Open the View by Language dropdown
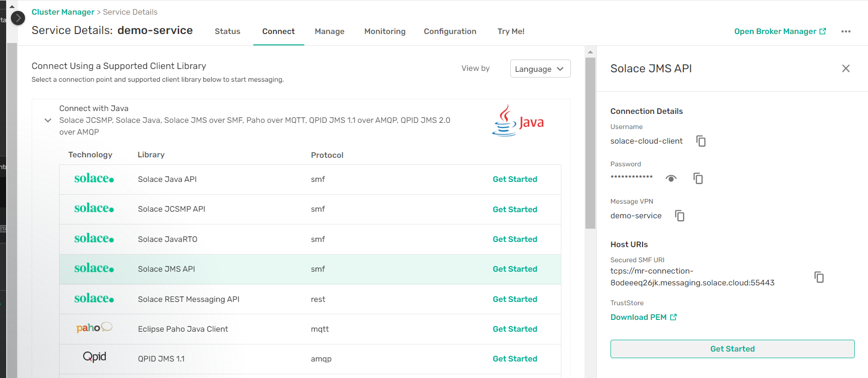Image resolution: width=868 pixels, height=378 pixels. click(x=540, y=69)
